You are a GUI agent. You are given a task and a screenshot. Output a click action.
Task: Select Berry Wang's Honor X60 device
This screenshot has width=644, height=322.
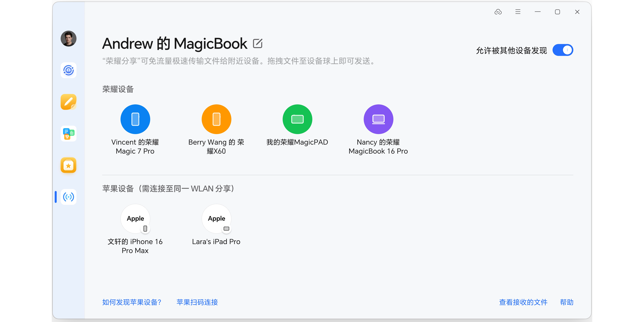[216, 119]
